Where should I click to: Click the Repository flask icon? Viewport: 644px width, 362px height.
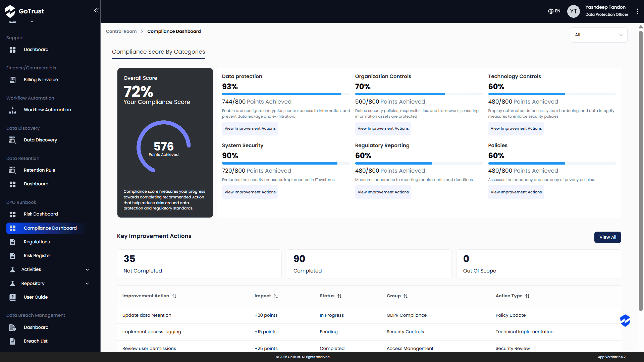[13, 284]
